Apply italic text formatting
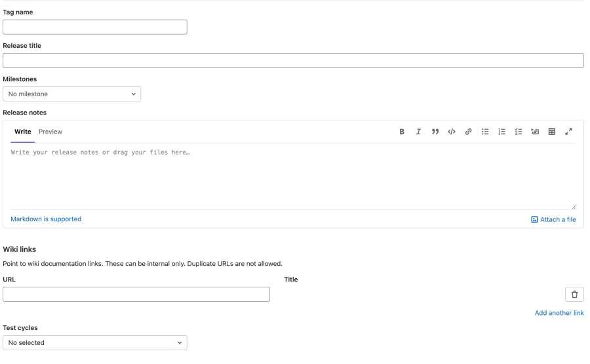This screenshot has width=590, height=364. point(418,132)
